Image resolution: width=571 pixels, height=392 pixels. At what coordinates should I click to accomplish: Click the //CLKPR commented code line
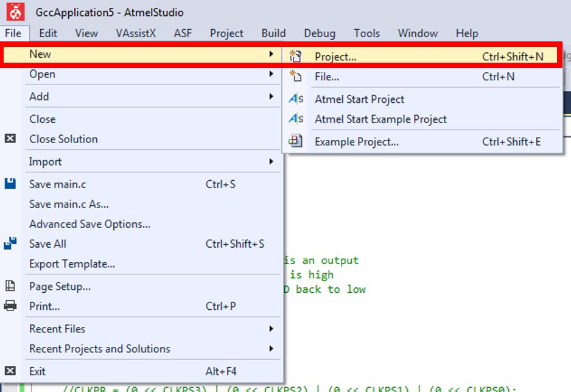pos(289,388)
